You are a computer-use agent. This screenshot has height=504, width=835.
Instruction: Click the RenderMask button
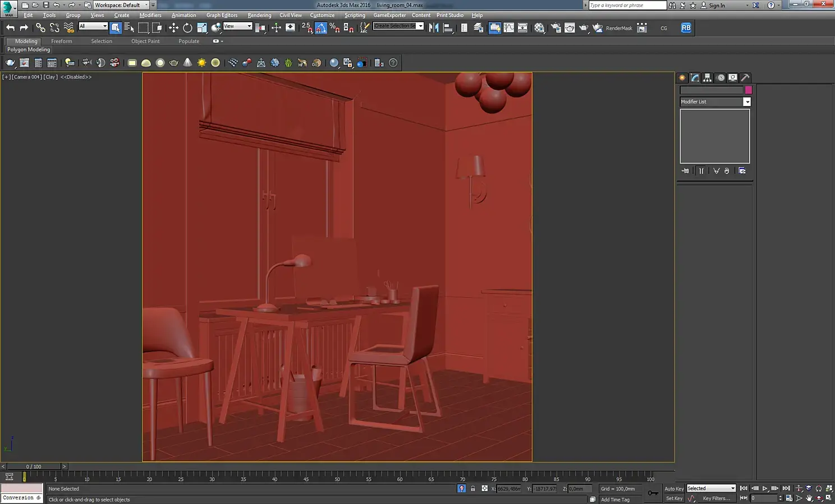click(x=618, y=28)
